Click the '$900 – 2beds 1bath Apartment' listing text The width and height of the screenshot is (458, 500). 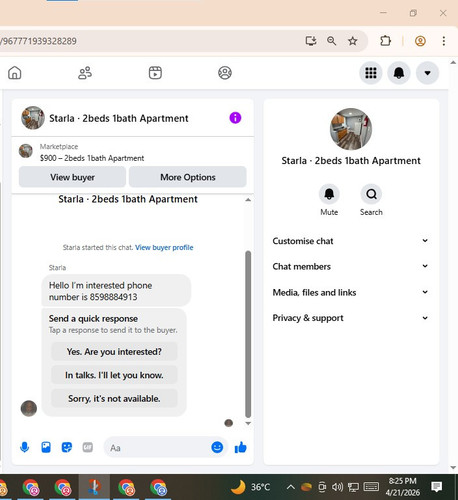coord(92,158)
